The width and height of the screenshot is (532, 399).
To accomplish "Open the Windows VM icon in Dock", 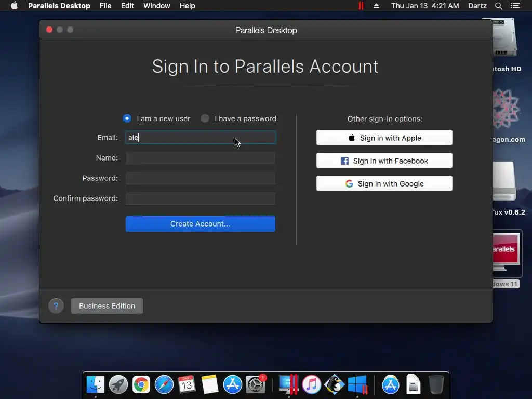I will (357, 384).
